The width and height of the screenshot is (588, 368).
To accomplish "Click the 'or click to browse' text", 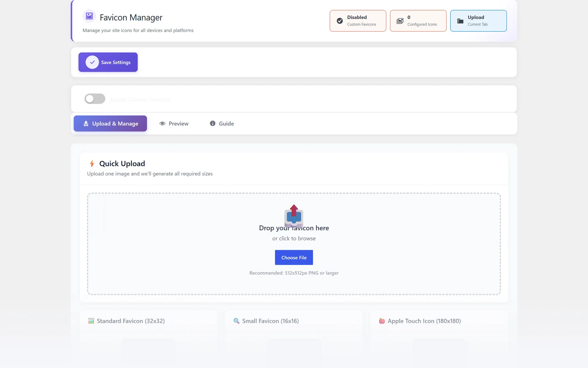I will tap(294, 238).
